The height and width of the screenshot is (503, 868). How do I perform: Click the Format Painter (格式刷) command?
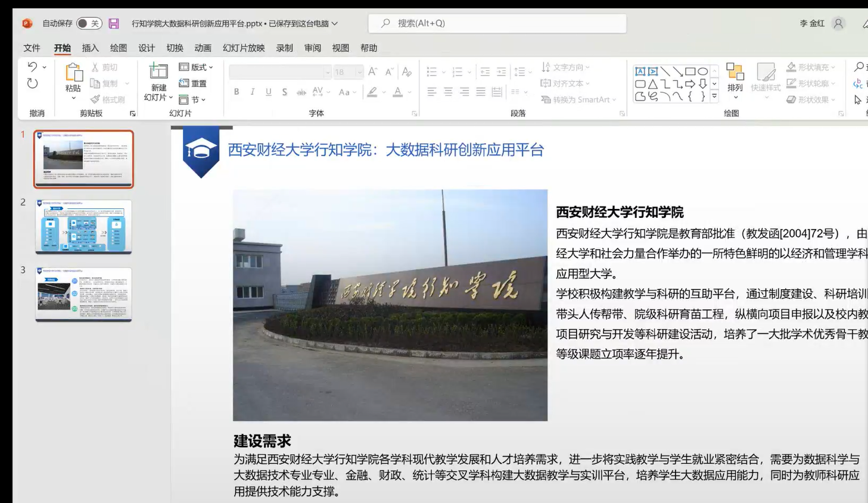pyautogui.click(x=108, y=99)
